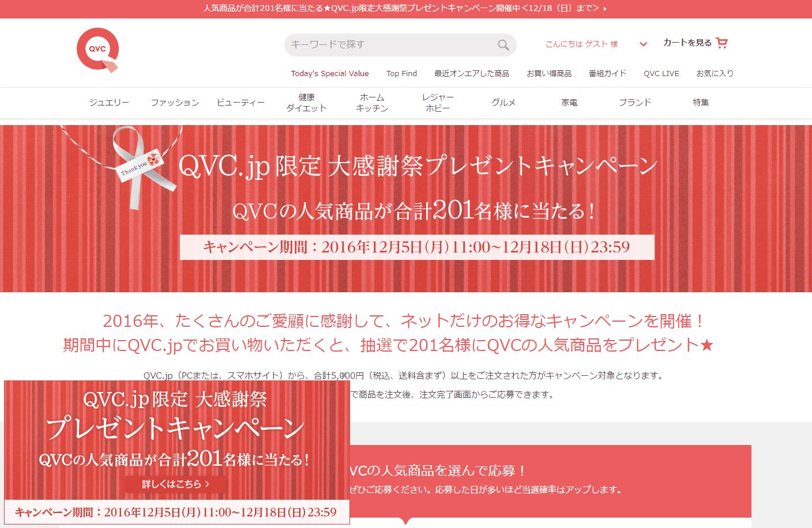Screen dimensions: 812x528
Task: Open the グルメ category menu
Action: tap(503, 103)
